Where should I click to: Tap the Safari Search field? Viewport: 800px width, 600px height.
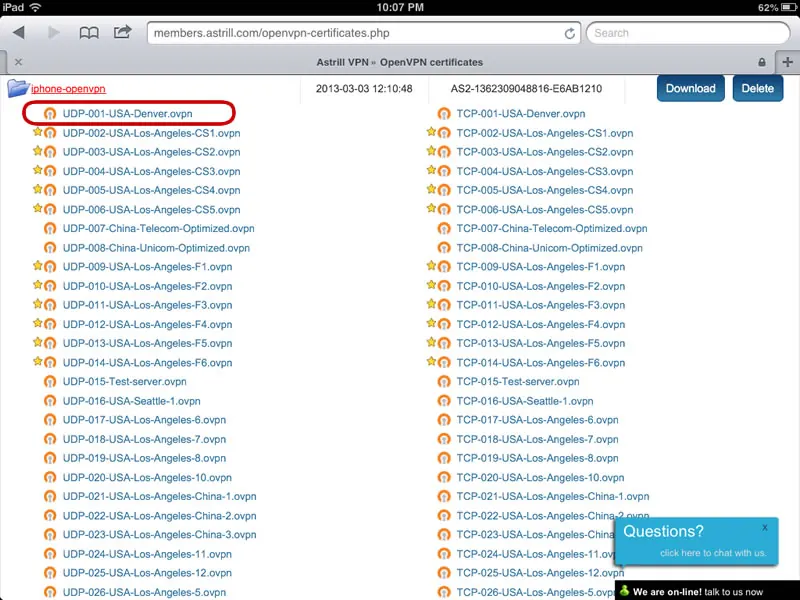[x=688, y=33]
